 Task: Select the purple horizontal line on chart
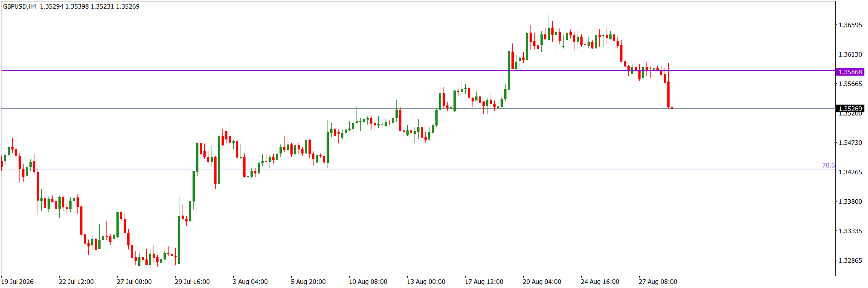pyautogui.click(x=418, y=71)
